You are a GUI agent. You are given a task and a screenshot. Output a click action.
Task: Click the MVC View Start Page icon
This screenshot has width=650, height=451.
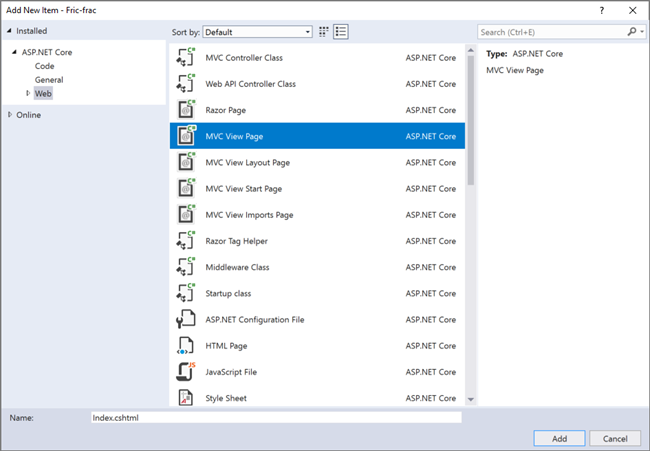[186, 188]
